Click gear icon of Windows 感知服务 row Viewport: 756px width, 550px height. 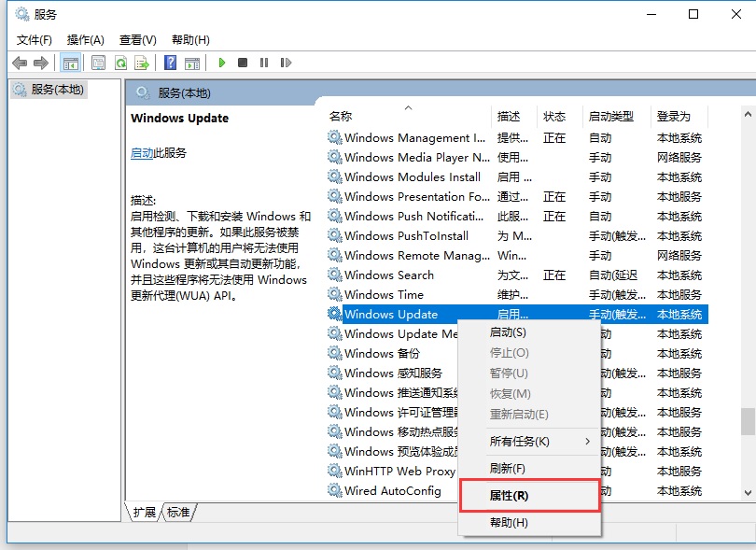[x=335, y=373]
